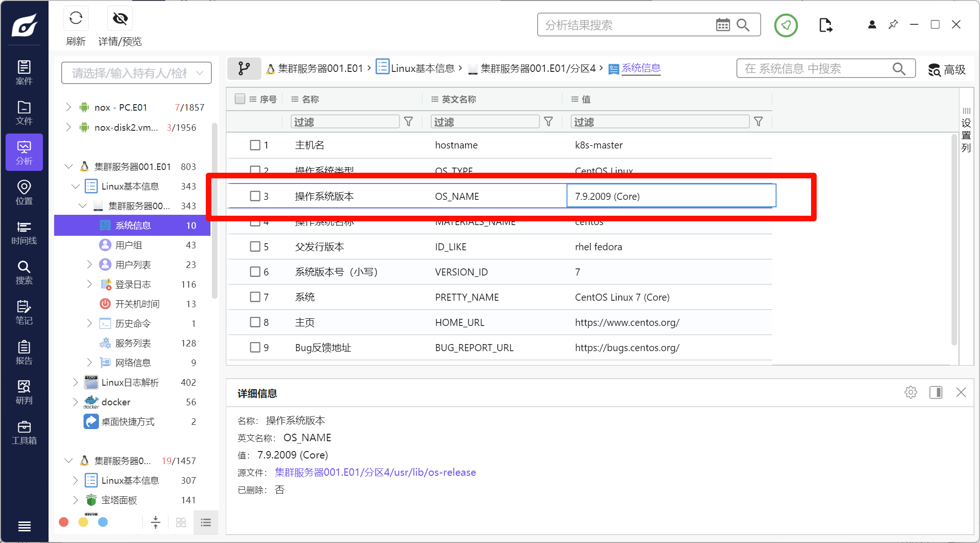Toggle the 详情/预览 eye-slash icon
Screen dimensions: 980x543
pos(120,19)
